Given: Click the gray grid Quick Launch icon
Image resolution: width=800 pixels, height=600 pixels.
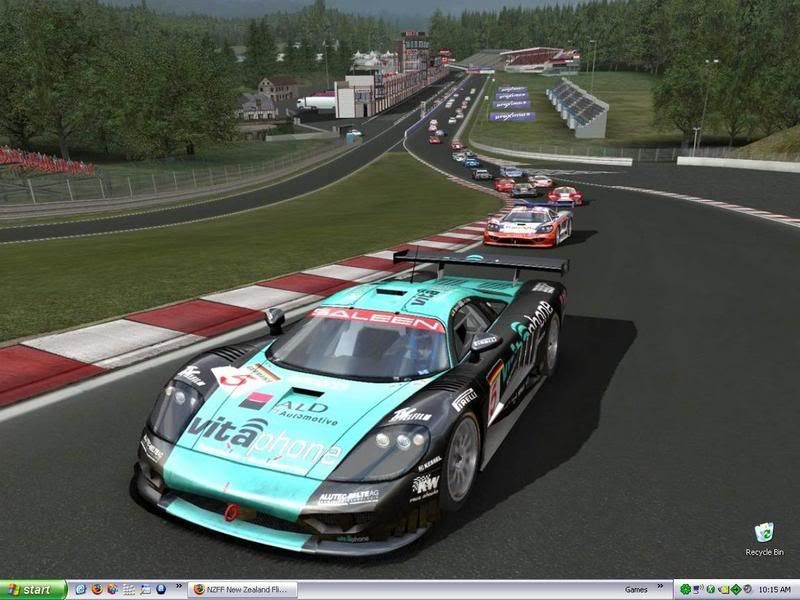Looking at the screenshot, I should coord(129,590).
